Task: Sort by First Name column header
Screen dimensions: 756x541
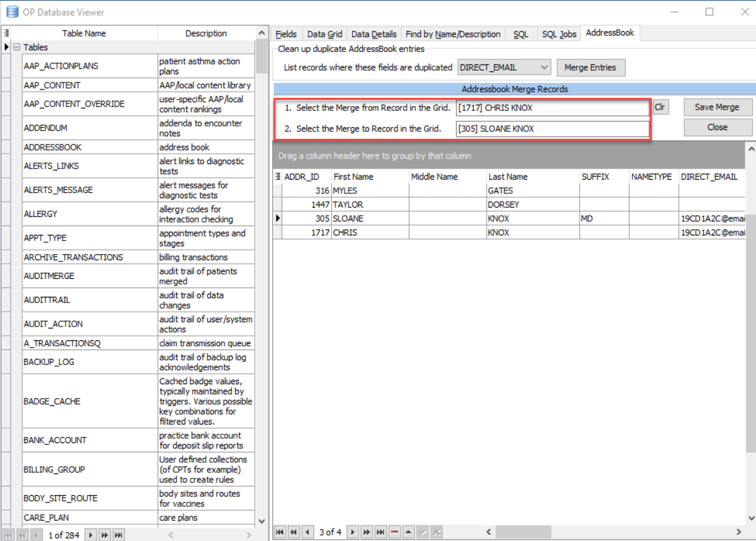Action: point(370,177)
